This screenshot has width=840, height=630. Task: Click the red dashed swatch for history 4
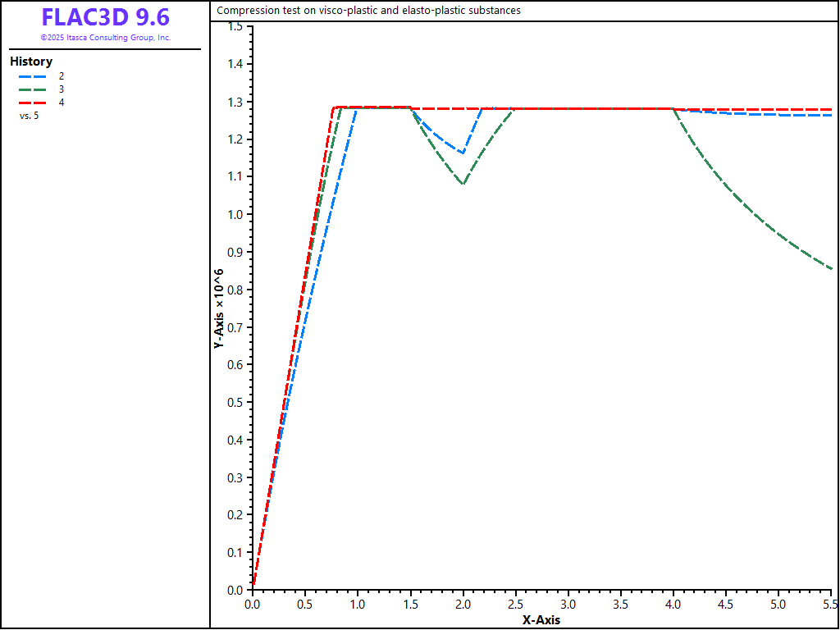32,102
